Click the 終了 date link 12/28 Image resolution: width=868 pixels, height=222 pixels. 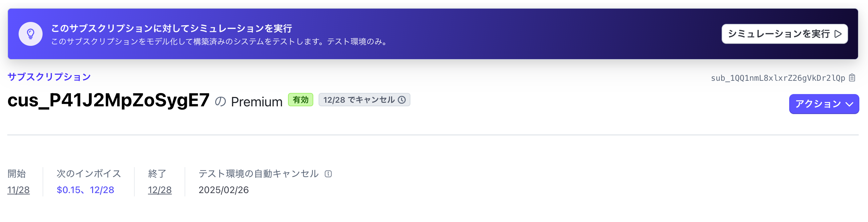pos(159,190)
